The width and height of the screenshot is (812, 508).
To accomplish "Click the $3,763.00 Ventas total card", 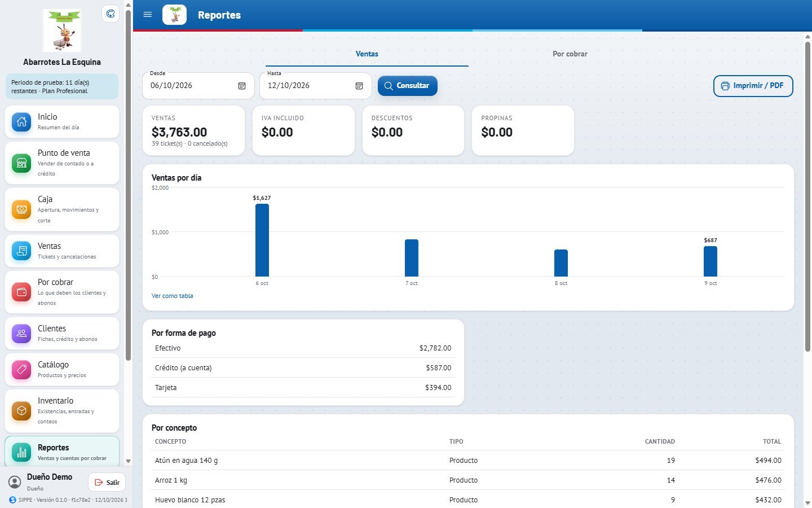I will [x=194, y=130].
